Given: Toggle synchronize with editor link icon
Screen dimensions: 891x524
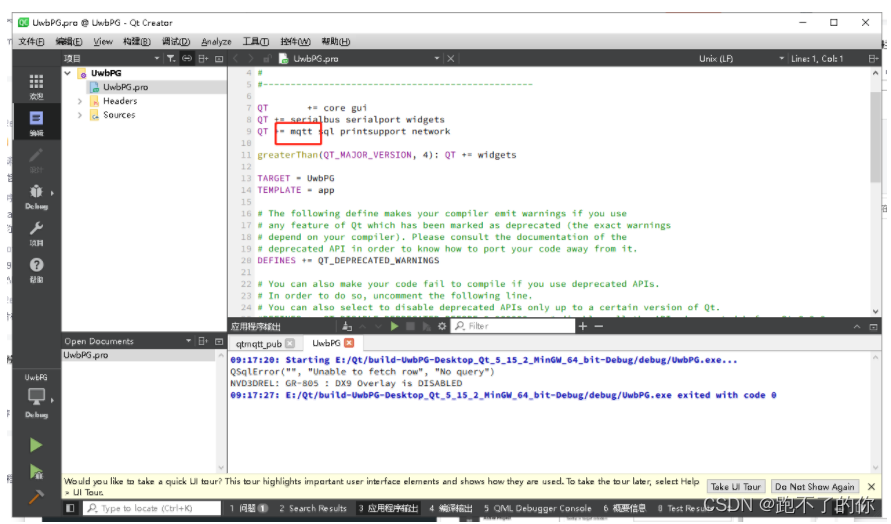Looking at the screenshot, I should [x=187, y=59].
